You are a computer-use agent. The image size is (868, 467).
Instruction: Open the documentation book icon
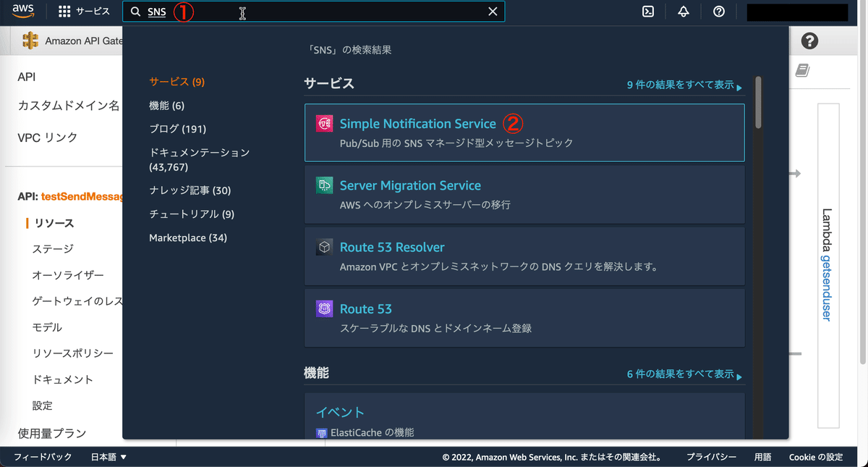click(802, 70)
